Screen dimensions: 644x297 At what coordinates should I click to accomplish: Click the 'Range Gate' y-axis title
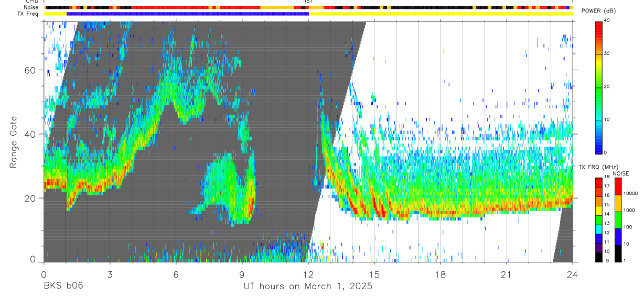click(14, 142)
